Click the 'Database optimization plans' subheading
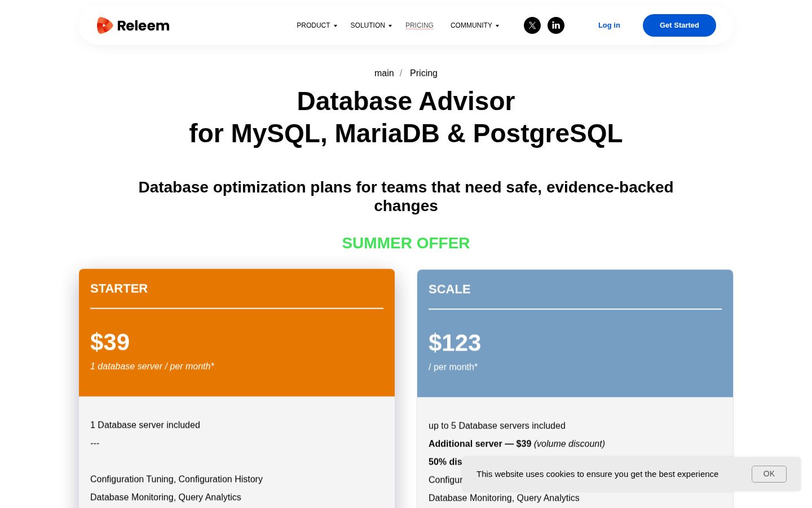812x508 pixels. 406,196
